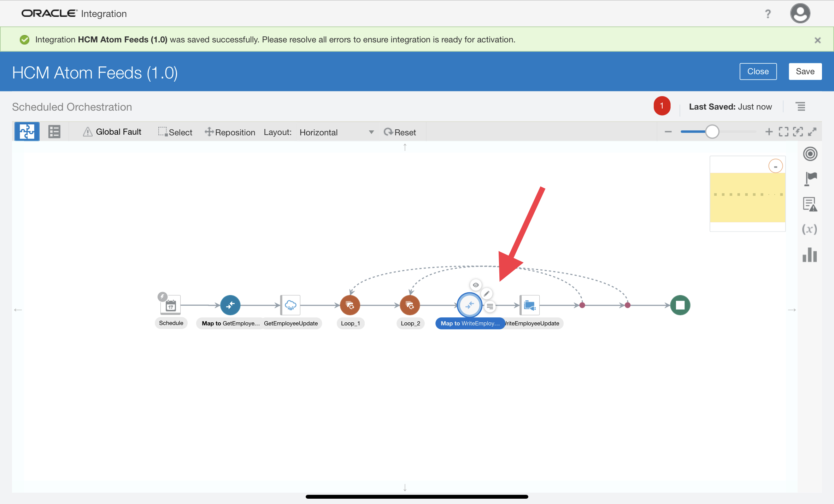
Task: Click the Close button in the header
Action: (x=758, y=71)
